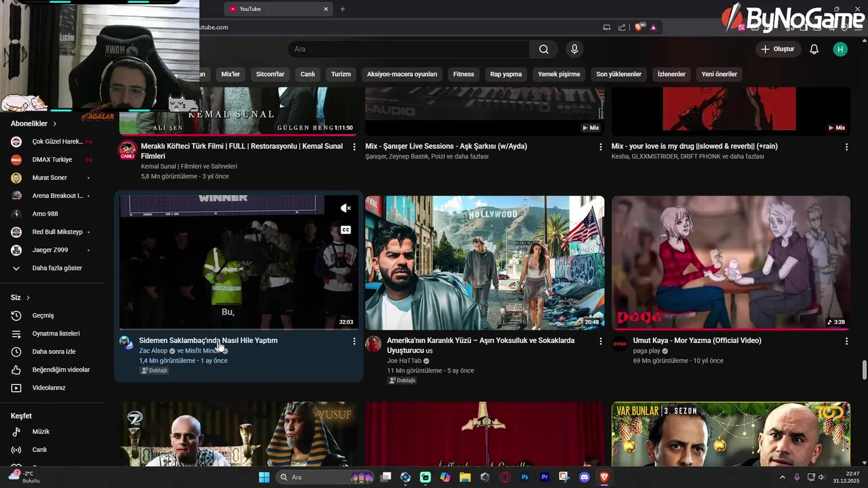Open options menu for Meraklı Köfteci video

tap(354, 146)
